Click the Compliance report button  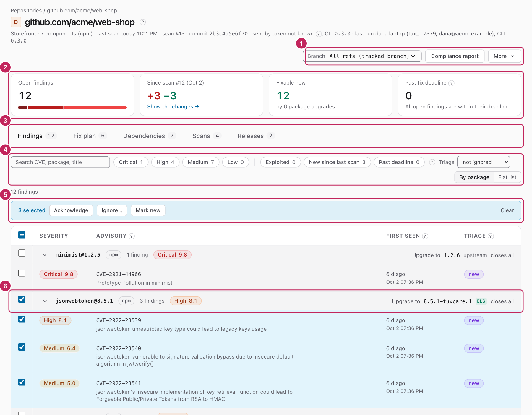455,56
